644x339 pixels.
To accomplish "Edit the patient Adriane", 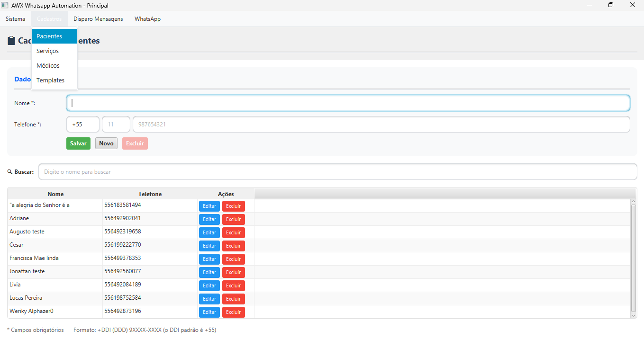I will [x=209, y=219].
